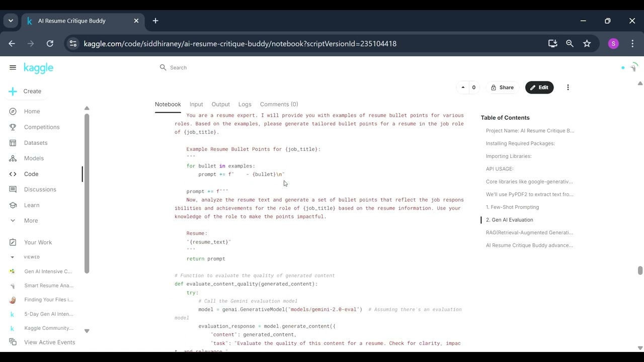Switch to the Notebook tab
The height and width of the screenshot is (362, 644).
pos(168,104)
